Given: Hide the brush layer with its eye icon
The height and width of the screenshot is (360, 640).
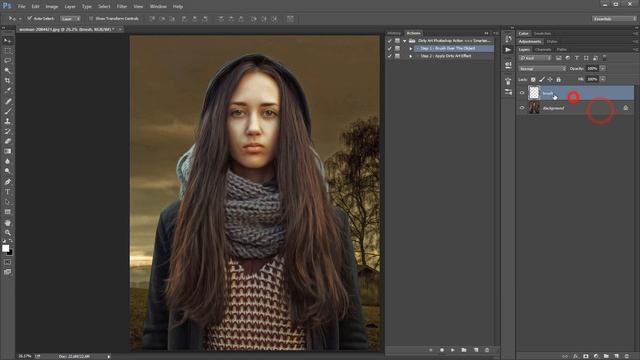Looking at the screenshot, I should pos(522,93).
